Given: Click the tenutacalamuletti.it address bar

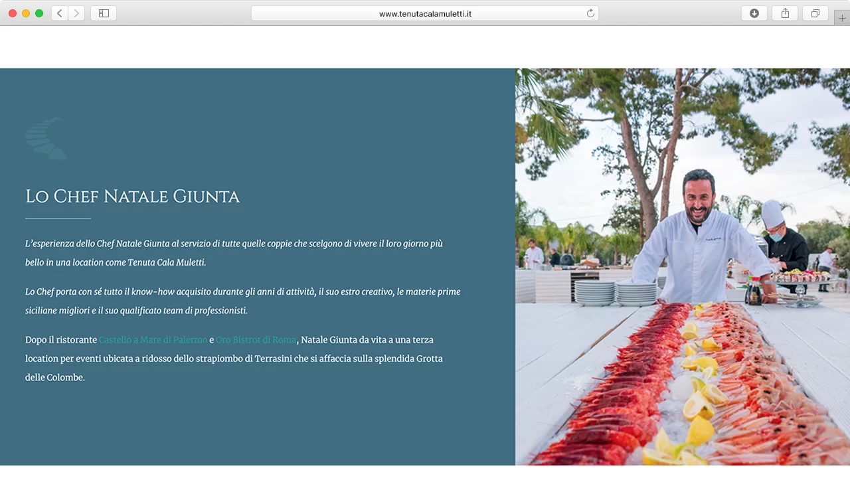Looking at the screenshot, I should [425, 13].
